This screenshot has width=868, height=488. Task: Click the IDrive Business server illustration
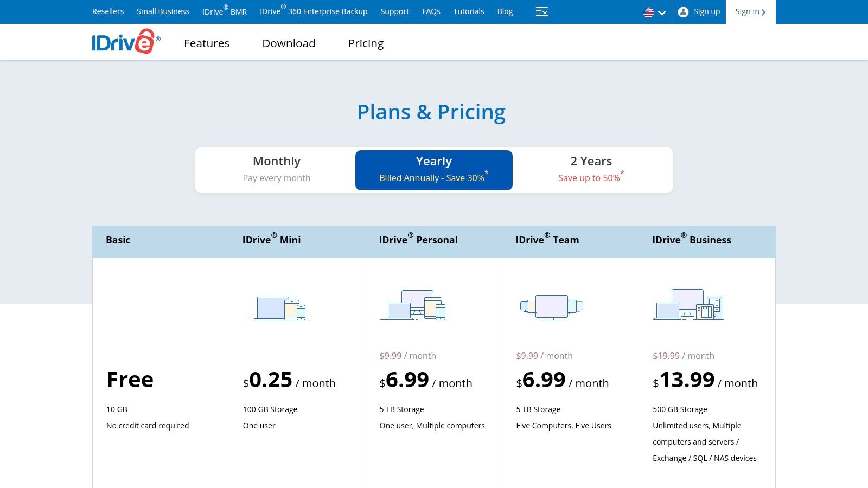[x=688, y=304]
